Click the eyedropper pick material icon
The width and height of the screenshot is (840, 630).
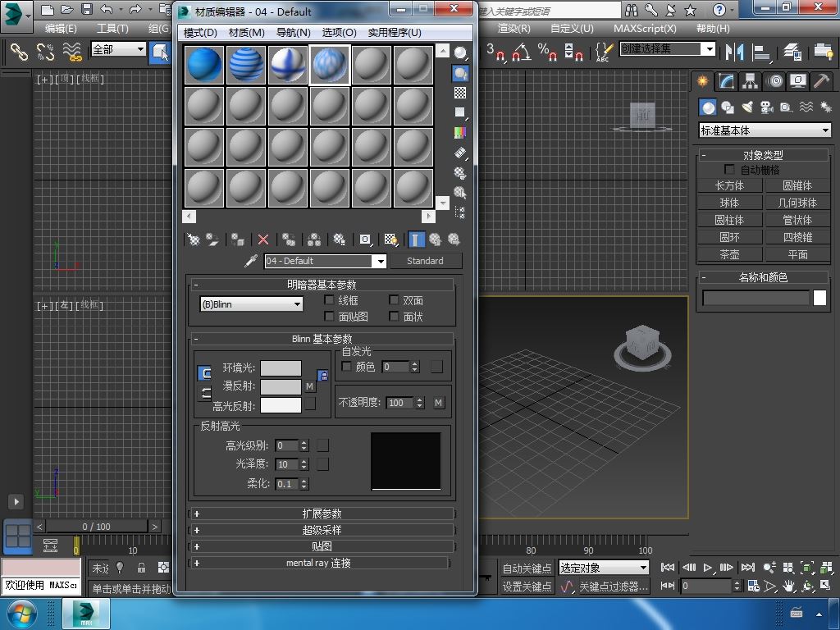(252, 261)
